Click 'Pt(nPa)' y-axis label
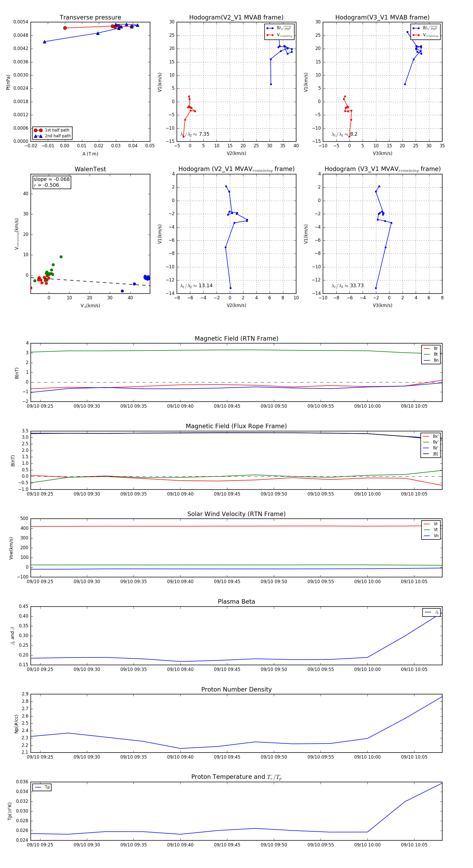 [8, 82]
